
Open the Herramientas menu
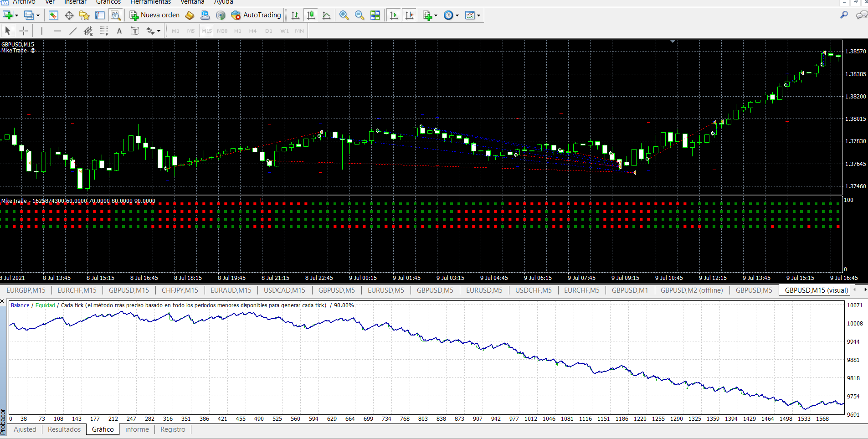pyautogui.click(x=150, y=2)
